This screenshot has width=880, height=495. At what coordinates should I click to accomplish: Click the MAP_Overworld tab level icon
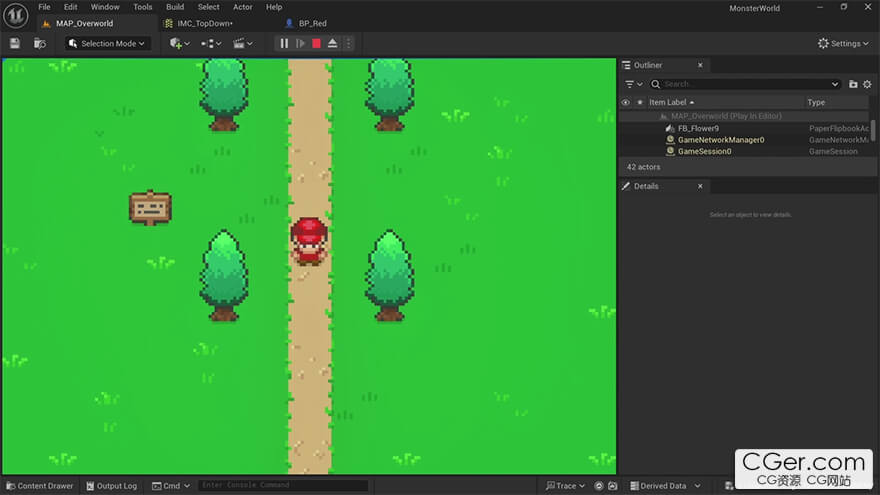(46, 24)
